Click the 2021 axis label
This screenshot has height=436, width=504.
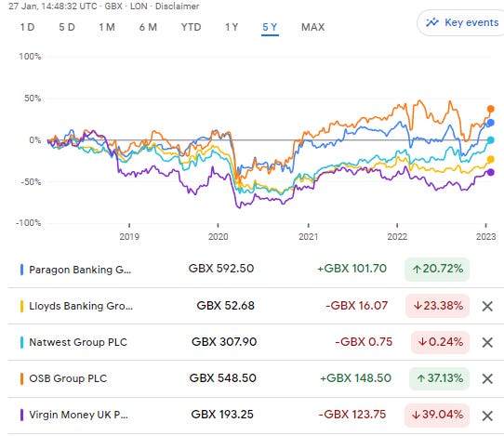(x=308, y=237)
